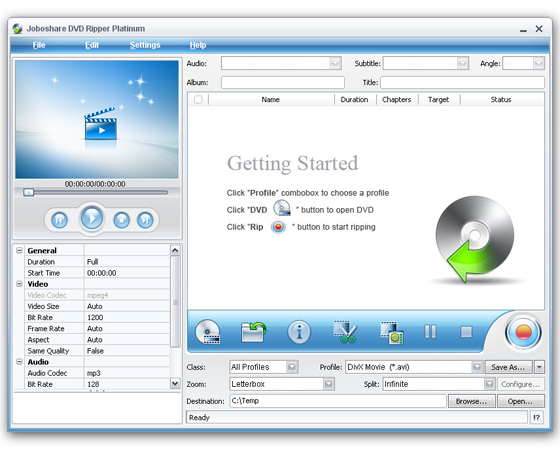Image resolution: width=560 pixels, height=449 pixels.
Task: Click the stop ripping square icon
Action: [466, 332]
